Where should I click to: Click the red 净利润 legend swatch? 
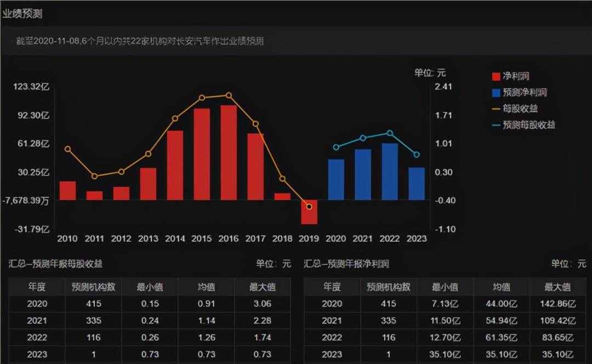pyautogui.click(x=497, y=76)
